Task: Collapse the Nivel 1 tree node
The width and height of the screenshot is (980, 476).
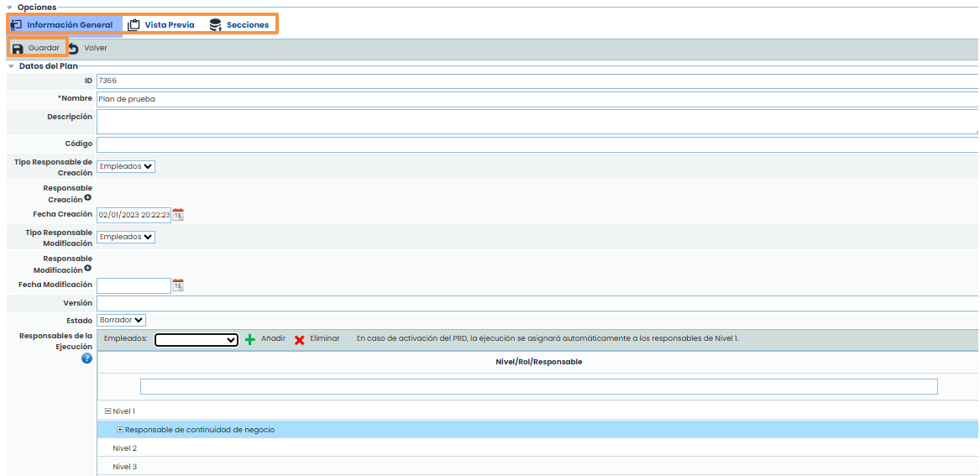Action: click(x=107, y=411)
